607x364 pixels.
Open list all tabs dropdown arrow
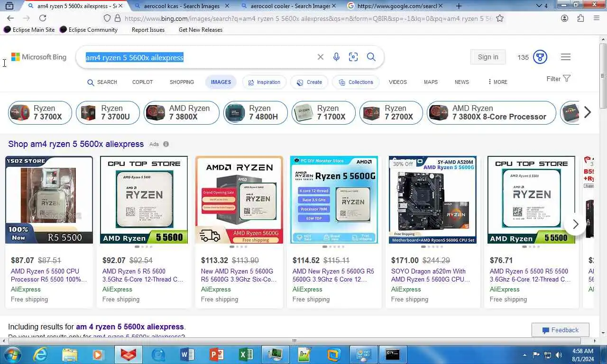point(539,6)
